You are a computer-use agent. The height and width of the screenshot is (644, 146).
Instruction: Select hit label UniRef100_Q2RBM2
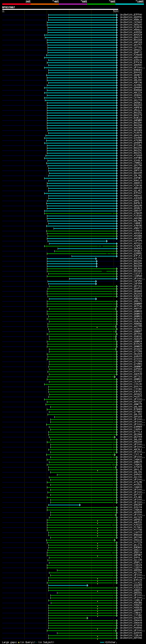click(131, 254)
